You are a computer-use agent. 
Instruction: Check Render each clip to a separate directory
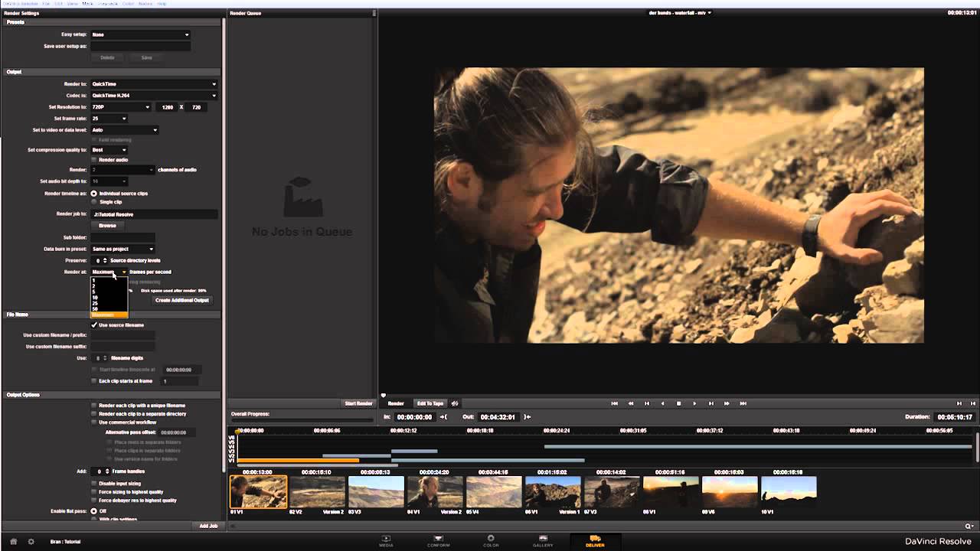(94, 414)
